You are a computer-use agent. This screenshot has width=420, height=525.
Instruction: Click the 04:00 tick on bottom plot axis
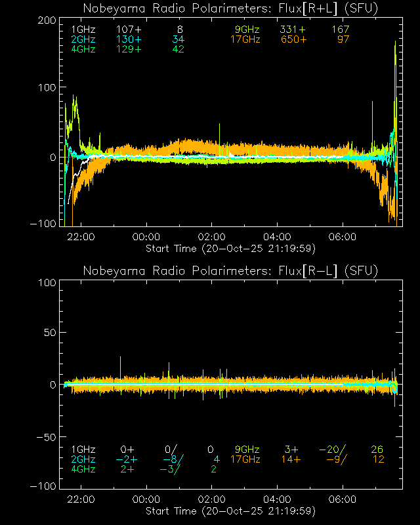point(277,499)
